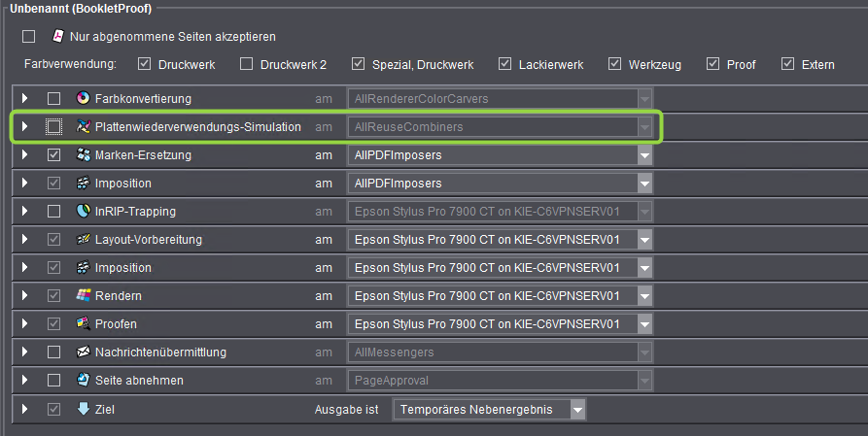Uncheck the Lackierwerk checkbox

click(504, 65)
